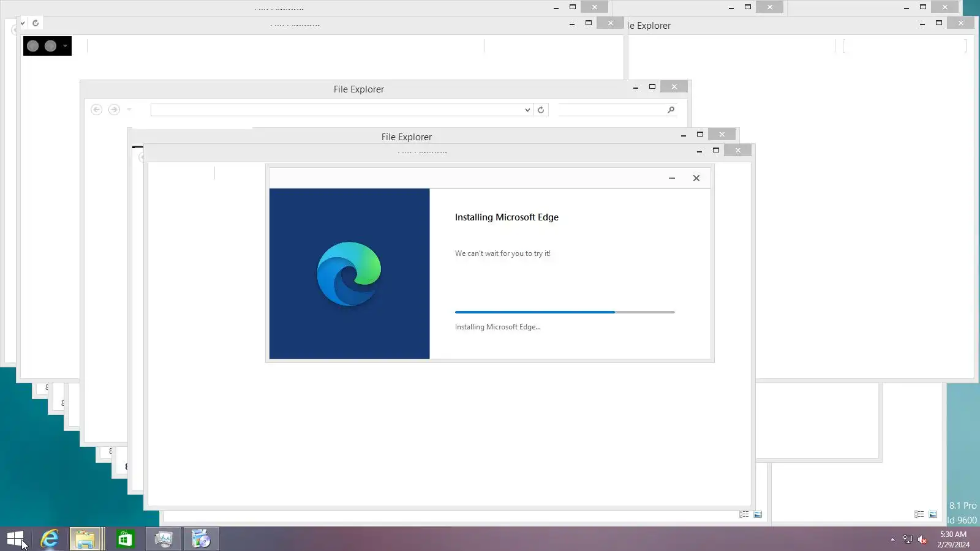This screenshot has width=980, height=551.
Task: Open the network icon in the system tray
Action: point(908,539)
